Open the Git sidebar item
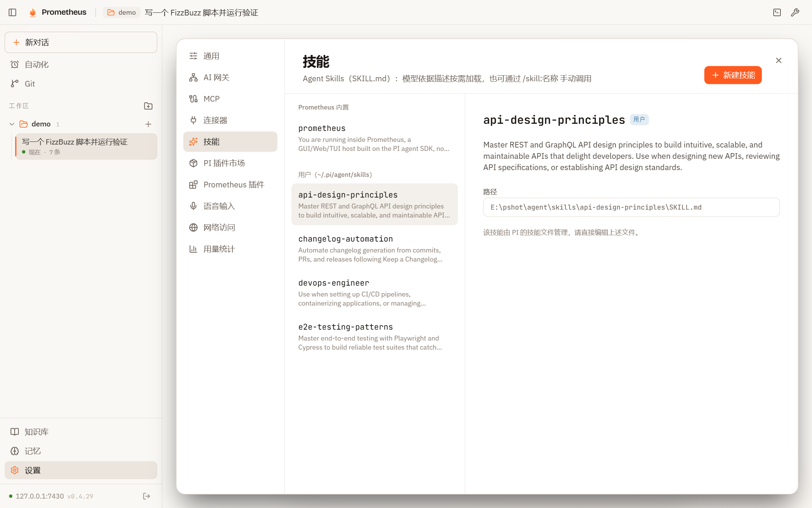 (x=81, y=84)
